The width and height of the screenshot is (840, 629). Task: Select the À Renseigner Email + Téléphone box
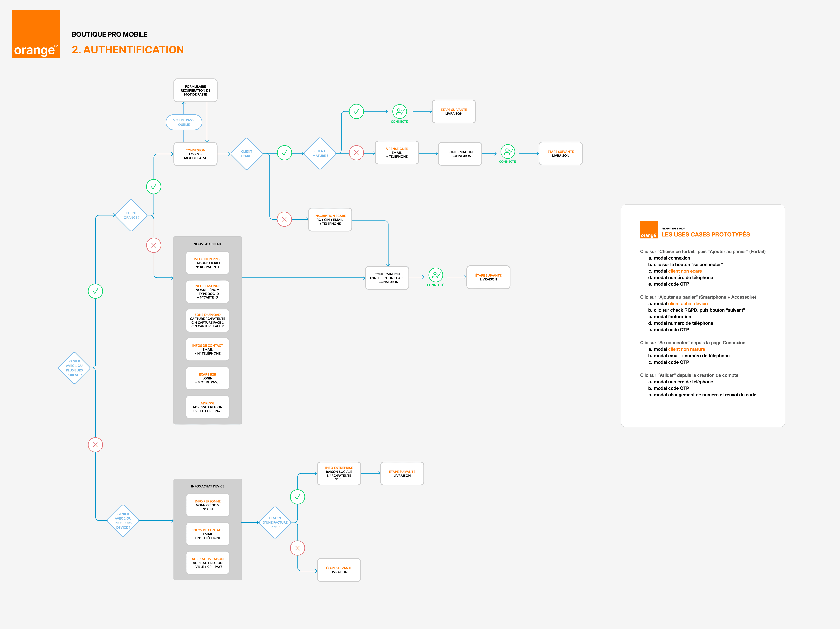point(397,153)
